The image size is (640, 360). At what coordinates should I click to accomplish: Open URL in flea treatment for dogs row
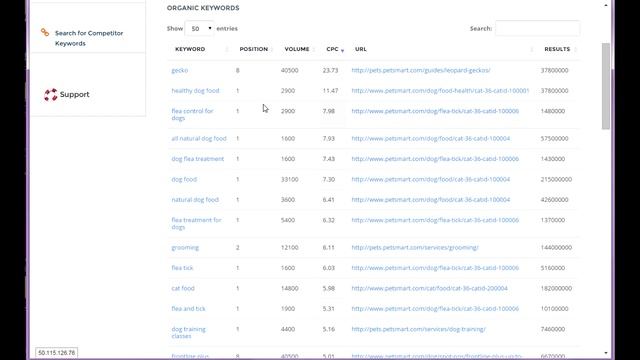click(435, 220)
